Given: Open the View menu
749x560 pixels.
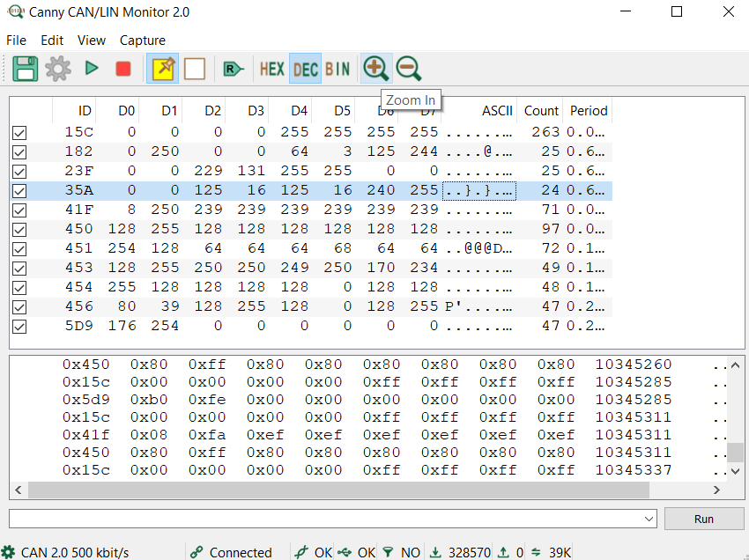Looking at the screenshot, I should (92, 41).
